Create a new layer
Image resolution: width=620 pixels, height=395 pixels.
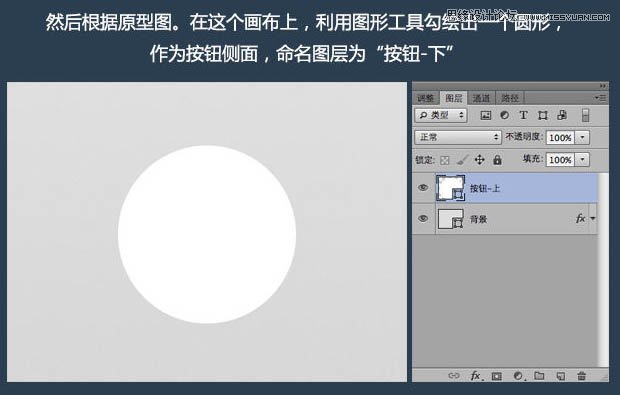pos(561,376)
